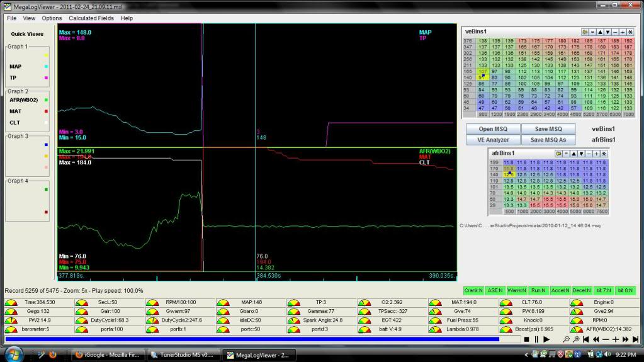Open the File menu
The width and height of the screenshot is (644, 362).
click(x=11, y=18)
